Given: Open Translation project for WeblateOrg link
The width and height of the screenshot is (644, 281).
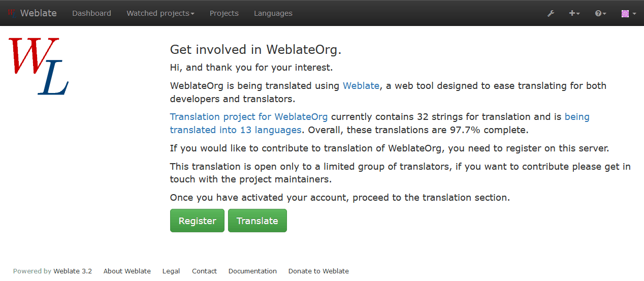Looking at the screenshot, I should point(249,116).
